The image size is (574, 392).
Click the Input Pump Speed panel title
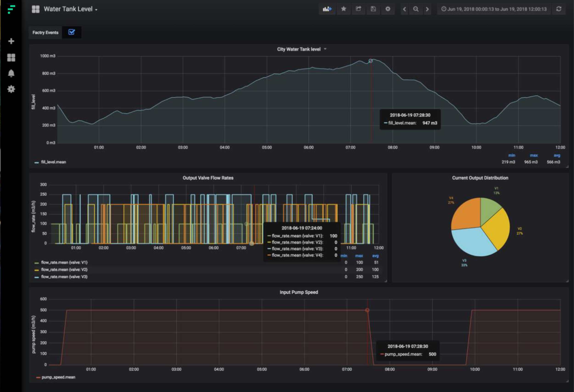tap(299, 292)
